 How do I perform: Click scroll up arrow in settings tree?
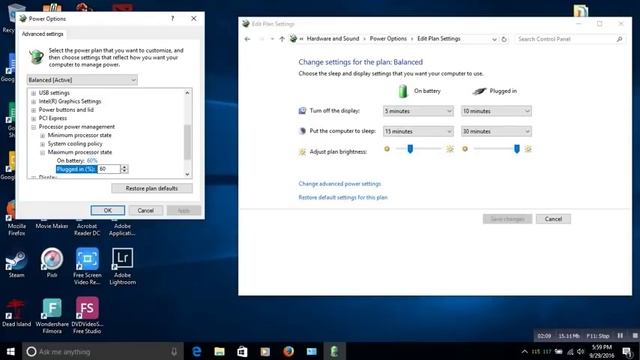pyautogui.click(x=187, y=93)
